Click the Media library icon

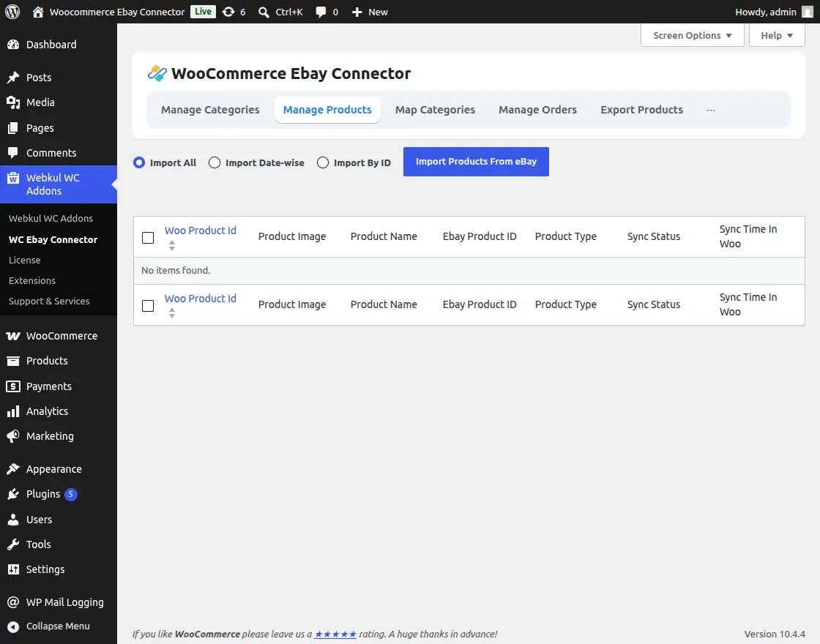point(13,102)
